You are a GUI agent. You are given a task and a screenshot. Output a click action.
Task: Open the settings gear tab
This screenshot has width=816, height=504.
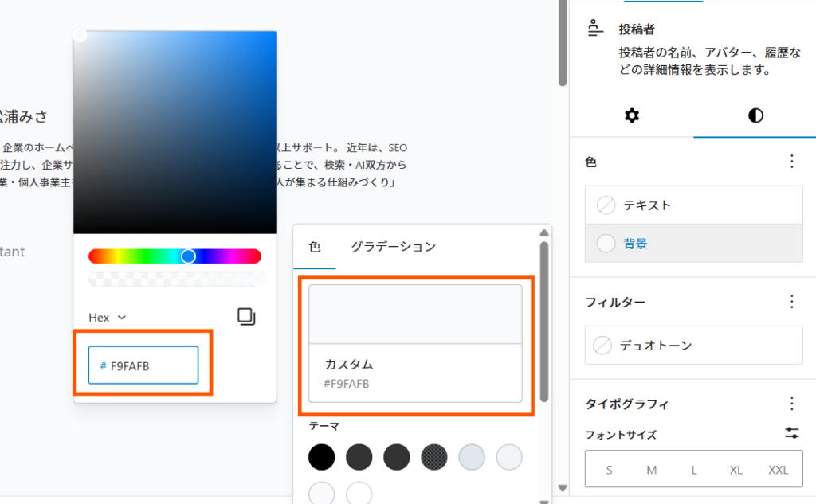631,116
